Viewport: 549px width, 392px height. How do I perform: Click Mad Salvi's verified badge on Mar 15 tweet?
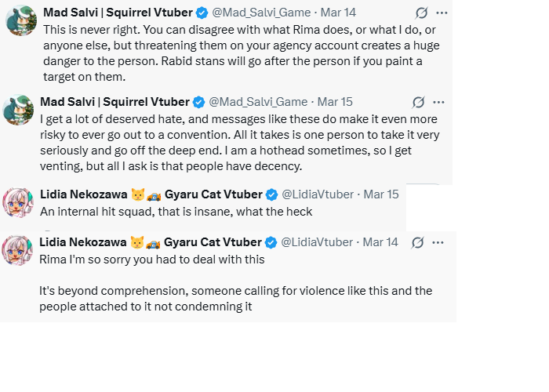coord(198,102)
